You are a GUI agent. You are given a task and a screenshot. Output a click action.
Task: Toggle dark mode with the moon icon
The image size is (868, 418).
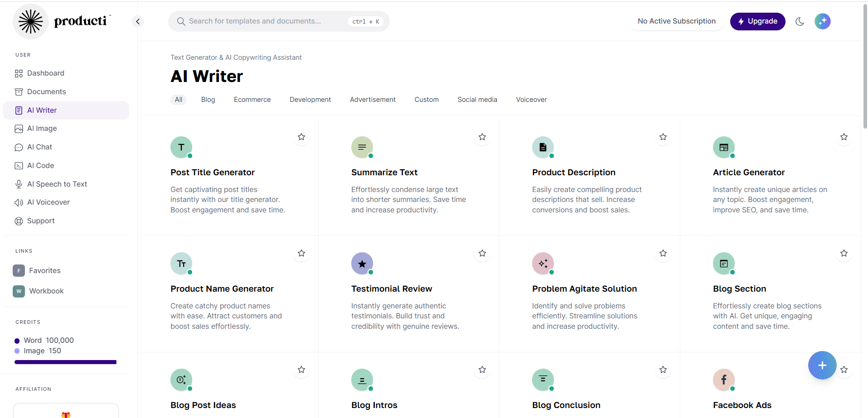[x=800, y=21]
